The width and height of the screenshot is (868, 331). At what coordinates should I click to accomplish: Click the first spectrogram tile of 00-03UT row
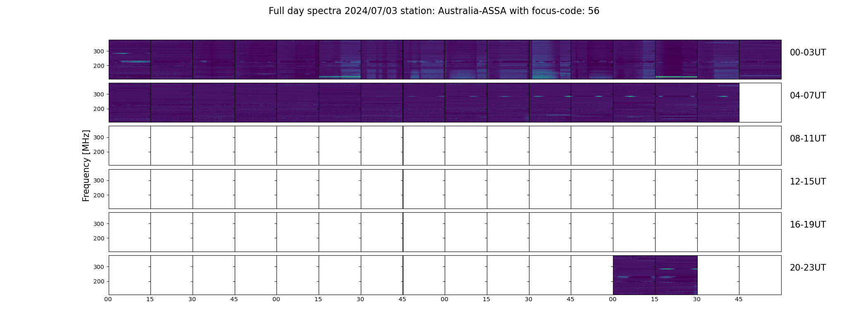click(130, 60)
